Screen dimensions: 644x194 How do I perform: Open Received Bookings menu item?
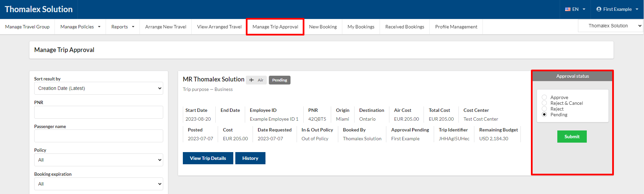405,27
